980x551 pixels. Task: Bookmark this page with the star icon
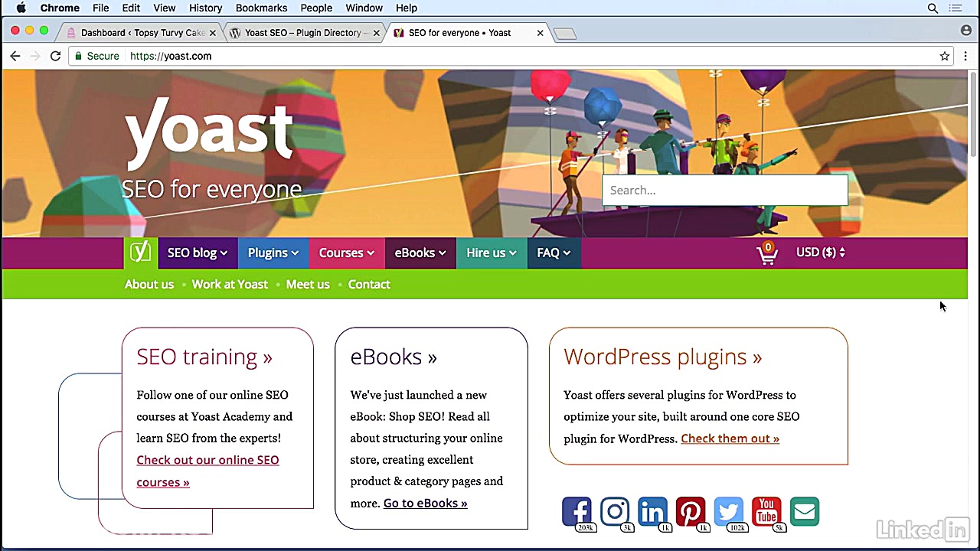pos(945,56)
